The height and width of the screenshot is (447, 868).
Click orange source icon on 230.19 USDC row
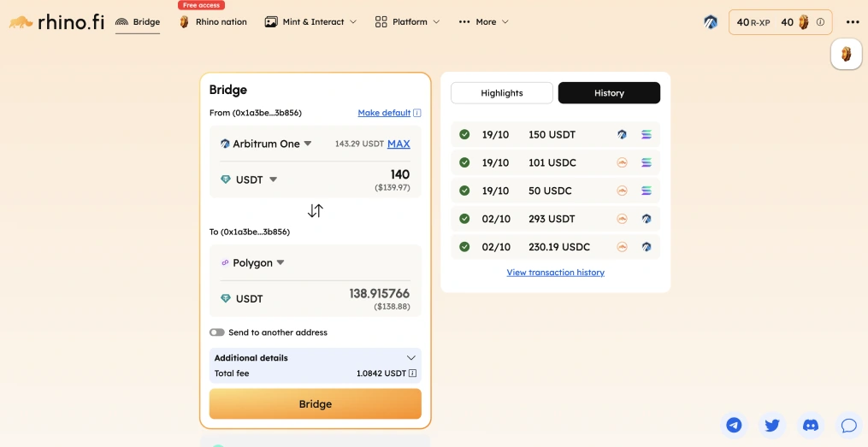point(623,247)
